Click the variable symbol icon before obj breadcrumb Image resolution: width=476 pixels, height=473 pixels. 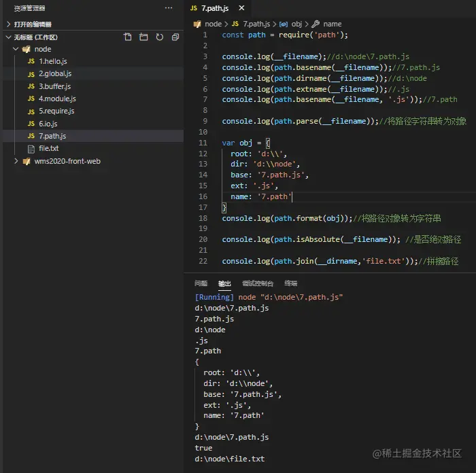284,24
